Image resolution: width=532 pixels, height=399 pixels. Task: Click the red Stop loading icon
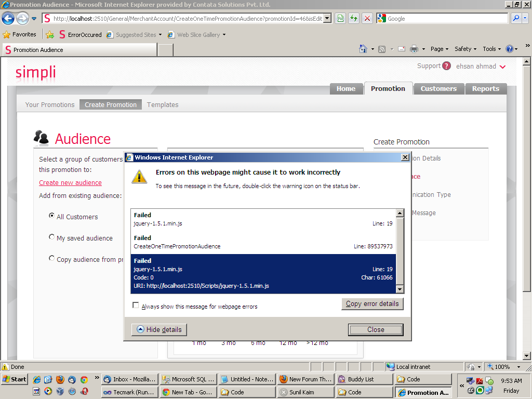click(367, 18)
